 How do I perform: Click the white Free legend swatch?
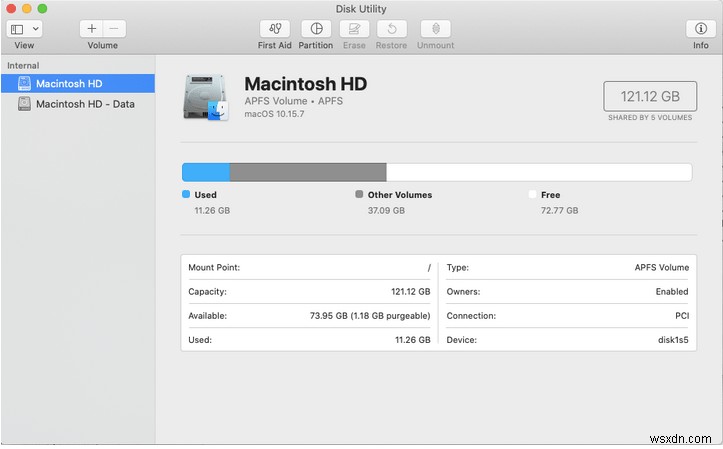pyautogui.click(x=532, y=194)
